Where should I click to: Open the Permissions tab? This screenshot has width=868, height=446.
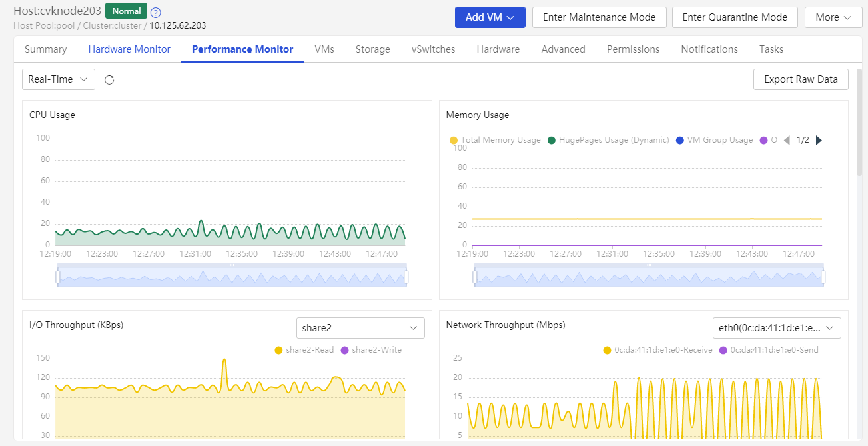point(634,49)
